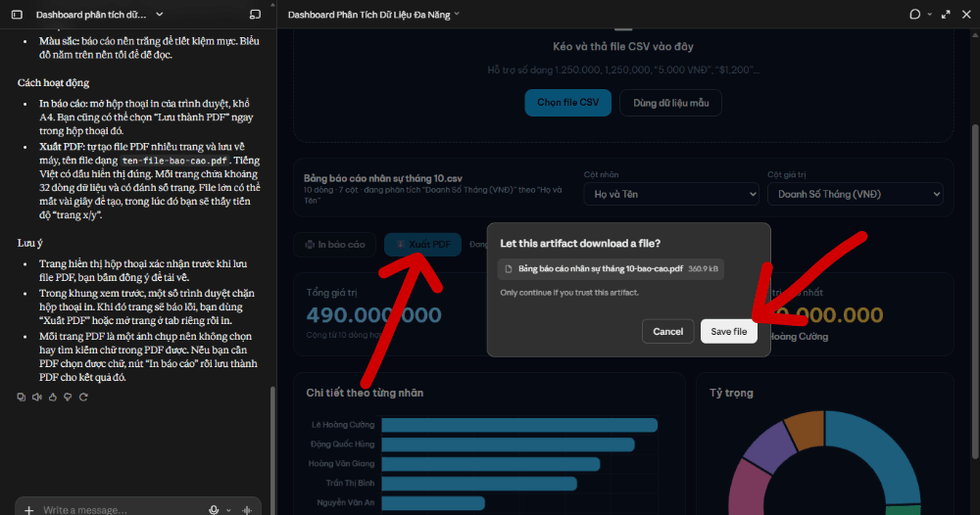
Task: Click the Lê Hoàng Cường chart bar
Action: tap(519, 425)
